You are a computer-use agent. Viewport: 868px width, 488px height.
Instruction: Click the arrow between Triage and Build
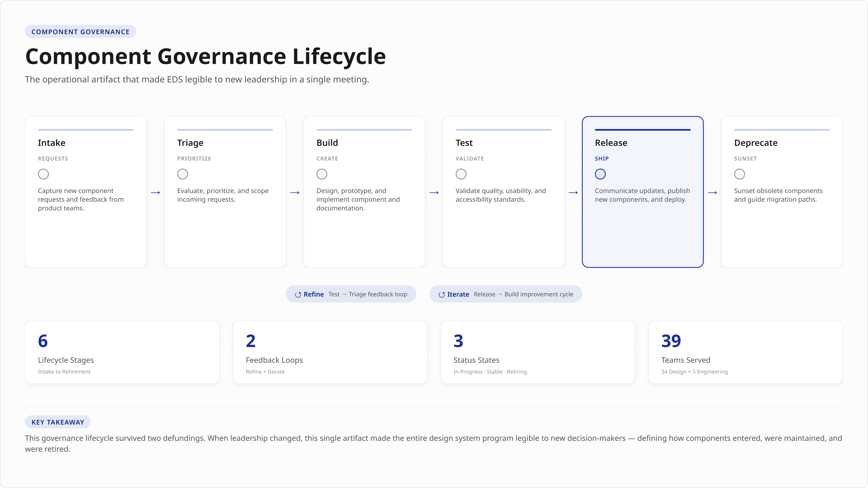tap(295, 192)
